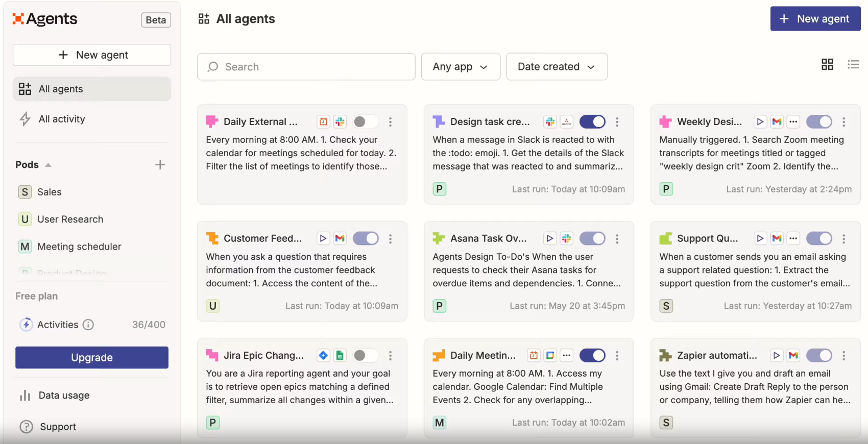Viewport: 868px width, 444px height.
Task: Open kebab menu on Support Qu card
Action: pos(843,239)
